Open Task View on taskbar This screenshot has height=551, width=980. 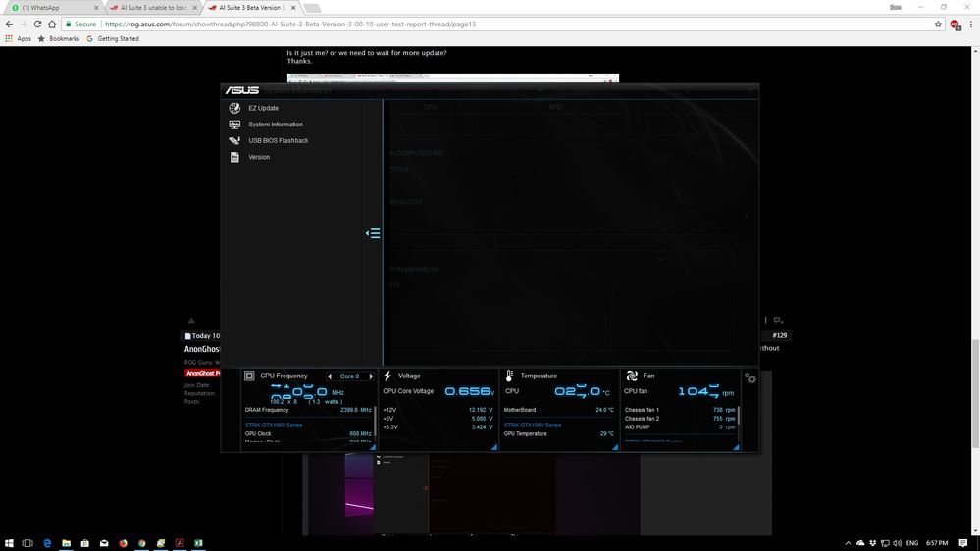27,543
